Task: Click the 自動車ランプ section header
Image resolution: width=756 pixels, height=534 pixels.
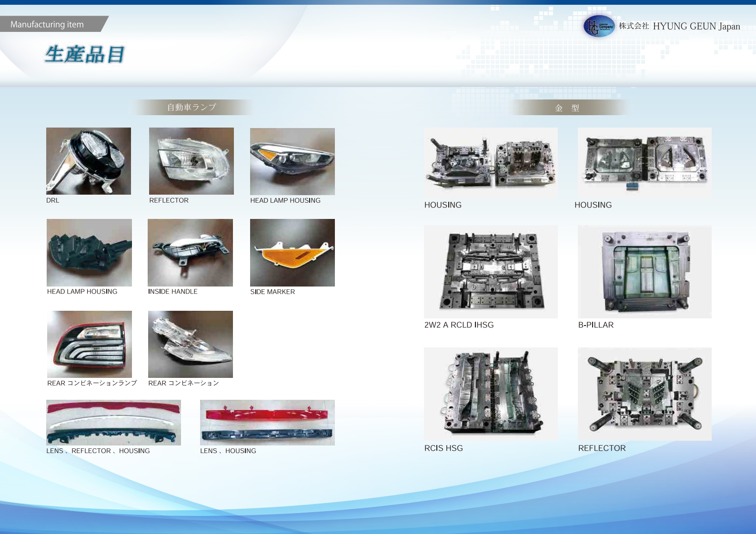Action: [x=192, y=108]
